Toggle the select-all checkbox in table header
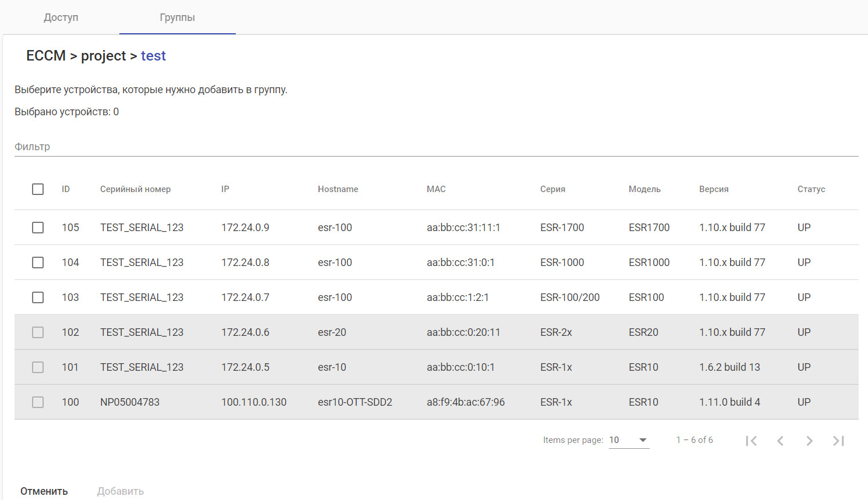The width and height of the screenshot is (868, 500). [x=38, y=189]
